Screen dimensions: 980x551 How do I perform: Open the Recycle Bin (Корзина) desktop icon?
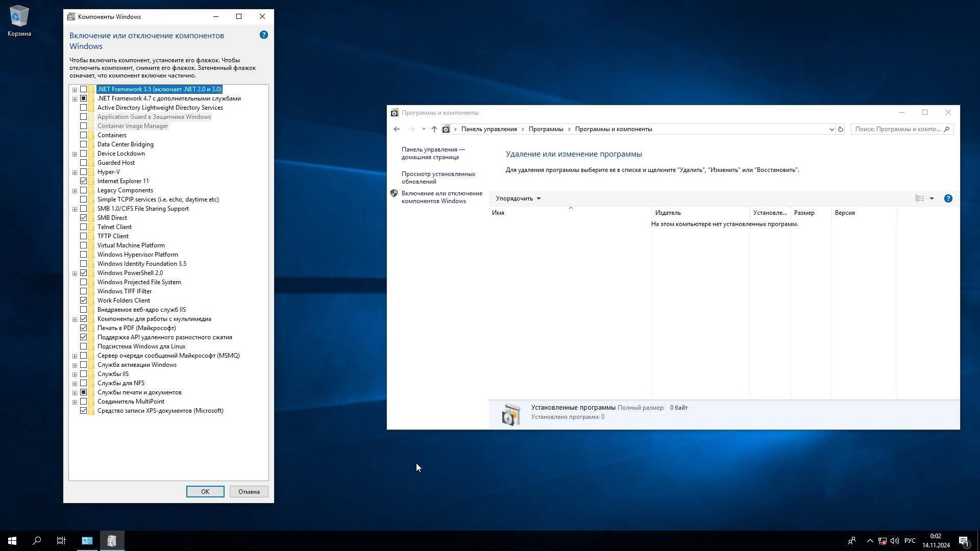[19, 21]
